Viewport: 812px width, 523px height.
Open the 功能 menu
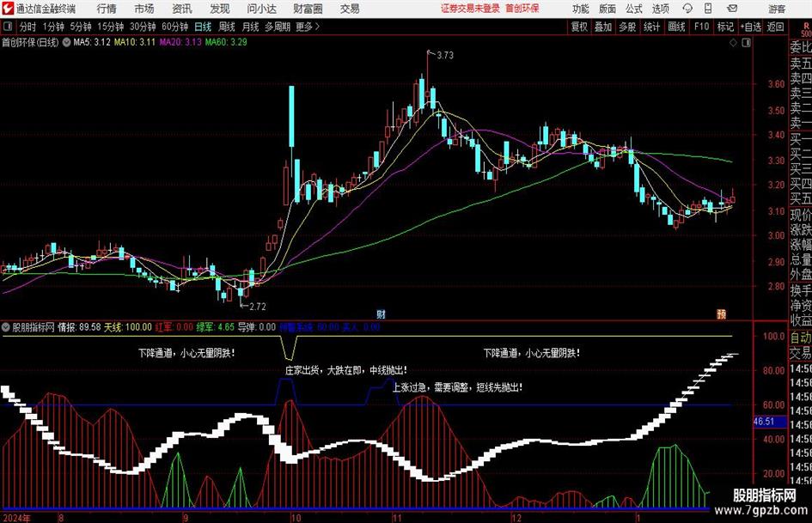point(581,9)
